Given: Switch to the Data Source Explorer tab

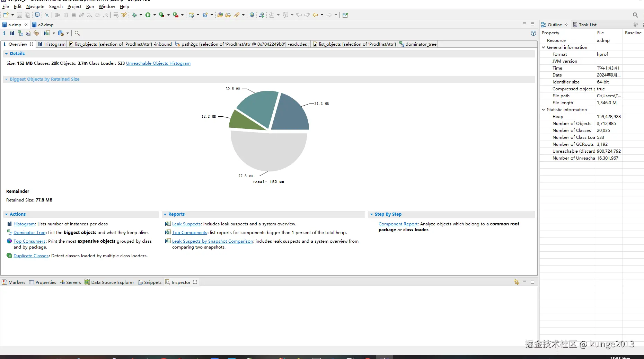Looking at the screenshot, I should tap(109, 282).
